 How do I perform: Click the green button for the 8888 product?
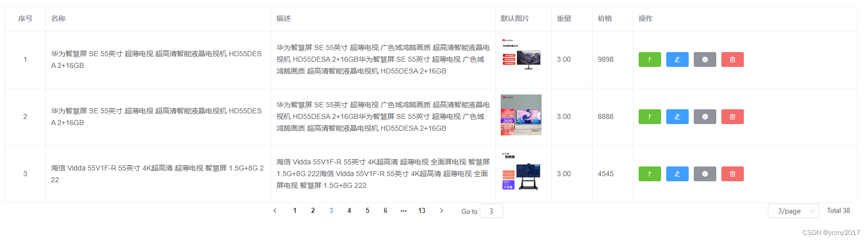[649, 117]
